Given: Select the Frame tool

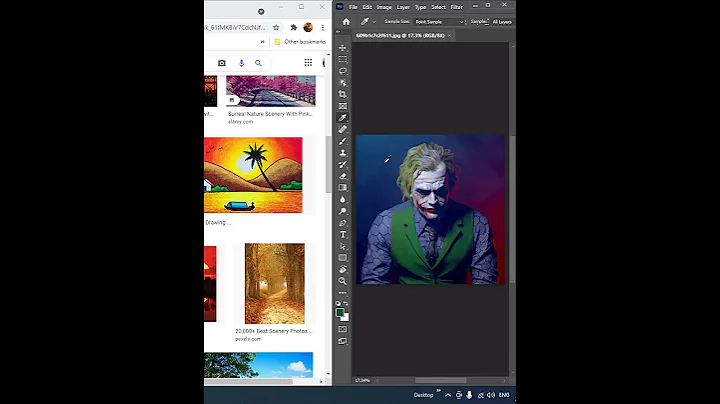Looking at the screenshot, I should [343, 106].
